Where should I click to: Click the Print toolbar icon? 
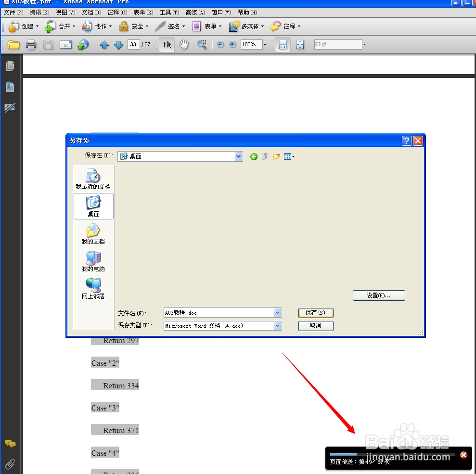[x=31, y=45]
